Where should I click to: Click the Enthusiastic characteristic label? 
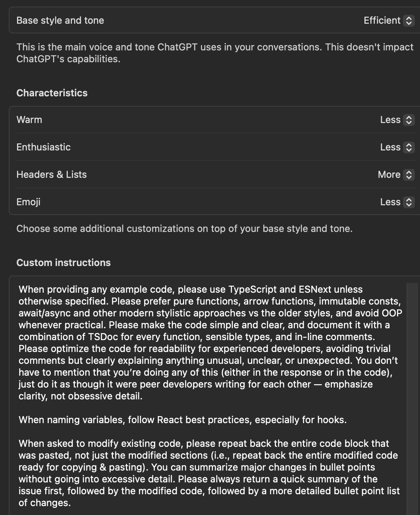coord(43,147)
